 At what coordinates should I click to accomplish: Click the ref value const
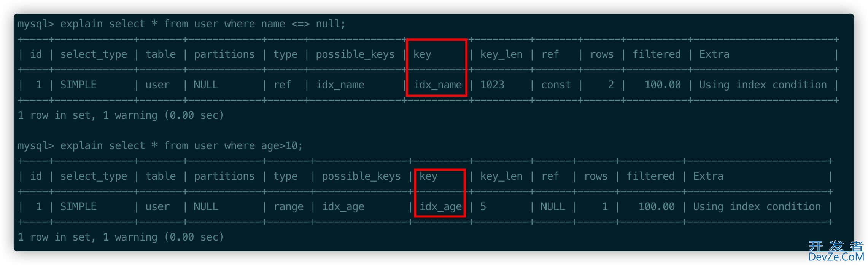pyautogui.click(x=556, y=85)
